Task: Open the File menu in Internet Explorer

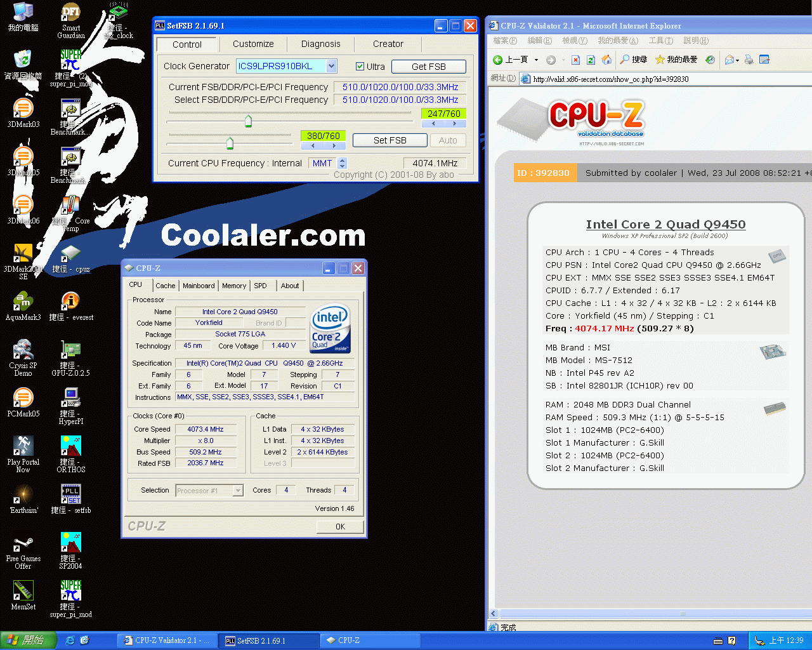Action: click(505, 41)
